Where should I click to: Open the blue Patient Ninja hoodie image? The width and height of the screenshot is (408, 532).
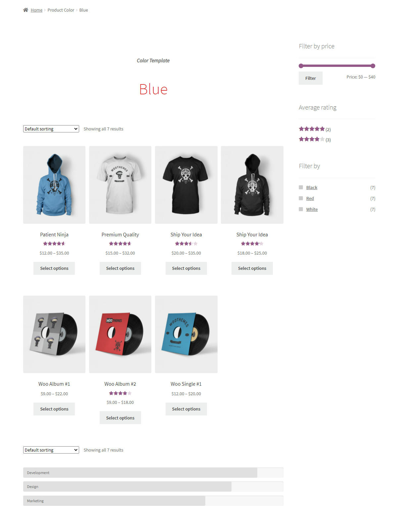[x=54, y=185]
